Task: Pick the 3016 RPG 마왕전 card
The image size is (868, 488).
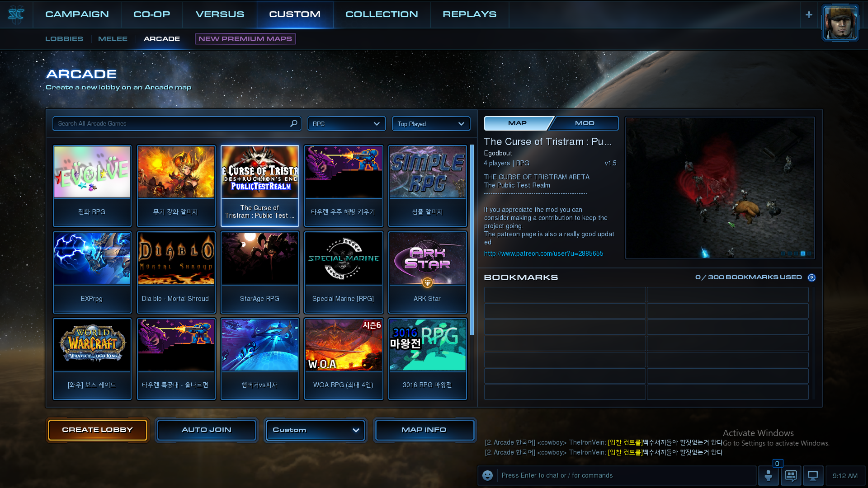Action: 428,359
